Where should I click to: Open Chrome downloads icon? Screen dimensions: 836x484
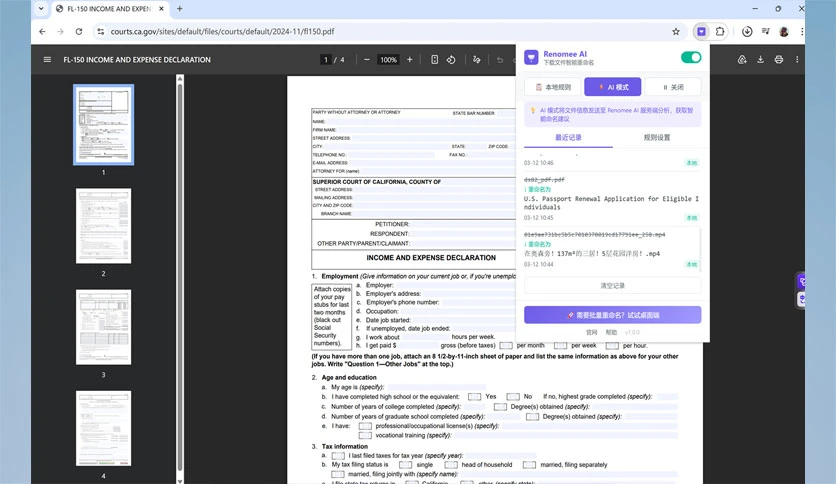(747, 31)
